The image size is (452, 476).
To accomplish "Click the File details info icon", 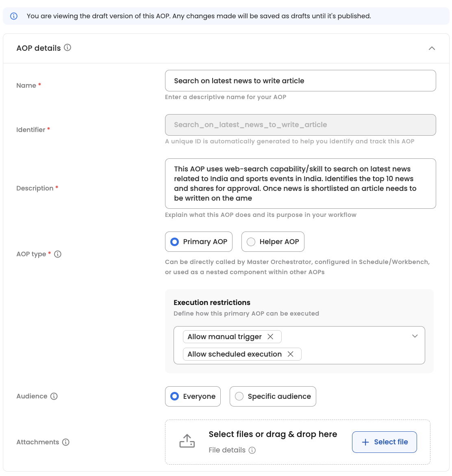I will (252, 450).
